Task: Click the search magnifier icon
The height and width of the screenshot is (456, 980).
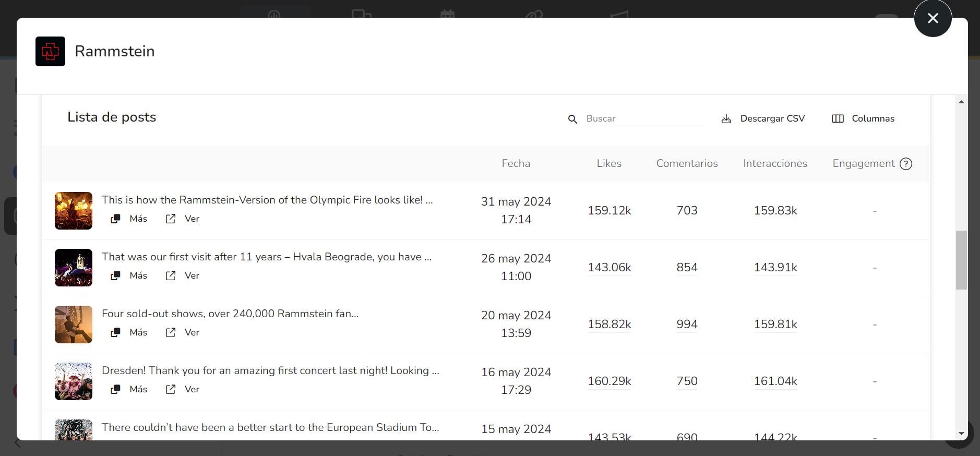Action: point(572,119)
